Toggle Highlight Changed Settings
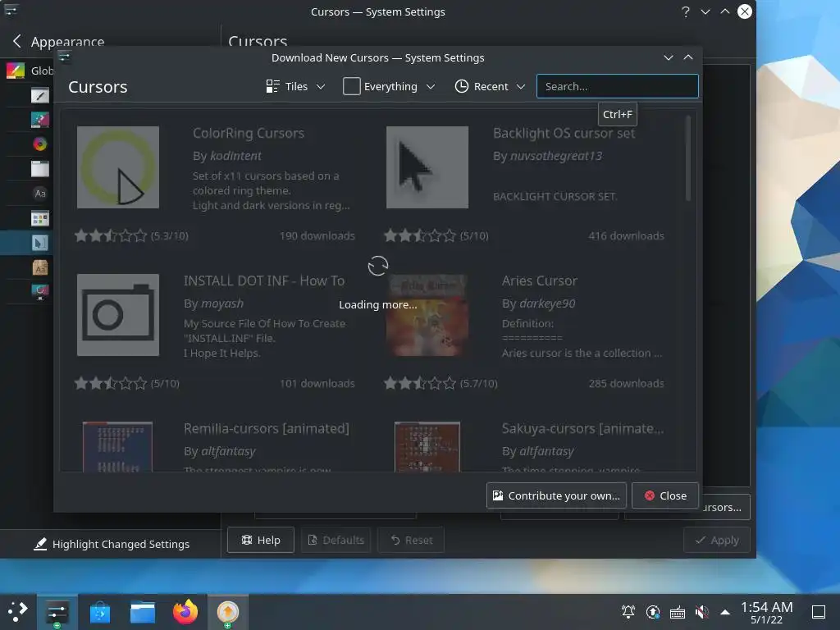The height and width of the screenshot is (630, 840). (x=111, y=544)
